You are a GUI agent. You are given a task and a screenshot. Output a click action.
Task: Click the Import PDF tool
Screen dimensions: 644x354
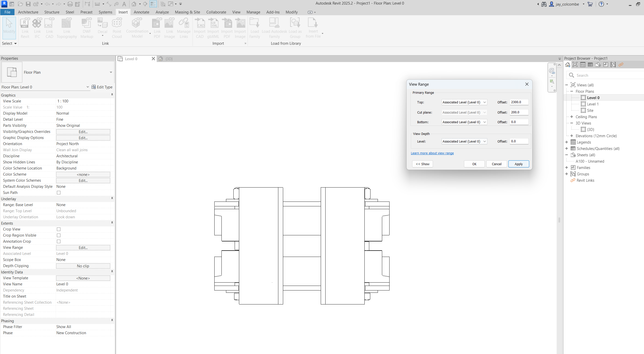(x=227, y=28)
